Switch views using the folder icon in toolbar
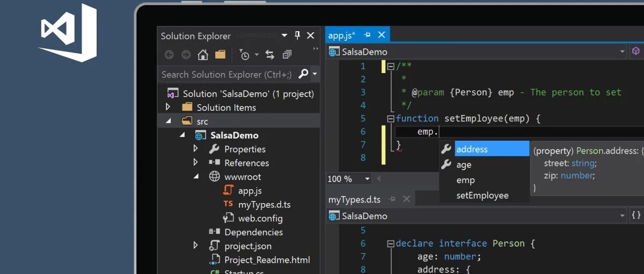The height and width of the screenshot is (274, 644). tap(220, 54)
